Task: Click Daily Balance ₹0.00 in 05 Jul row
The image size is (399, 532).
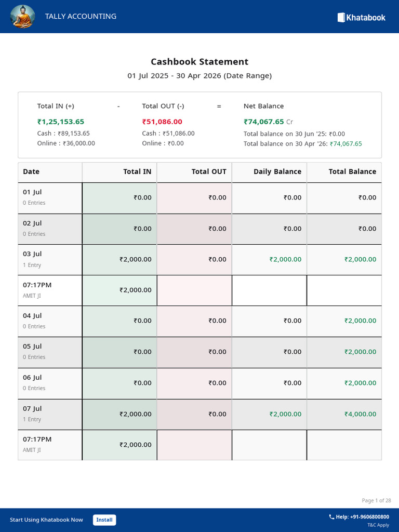Action: [292, 352]
